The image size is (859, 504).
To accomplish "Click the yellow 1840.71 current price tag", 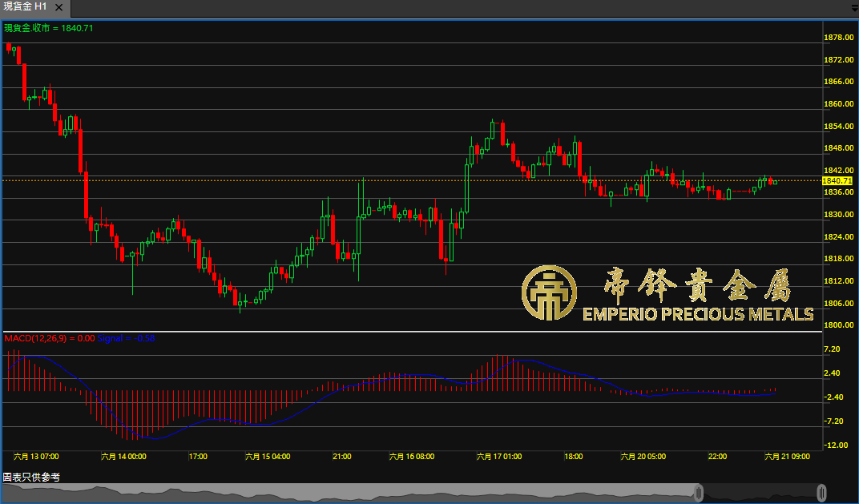I will pyautogui.click(x=837, y=181).
